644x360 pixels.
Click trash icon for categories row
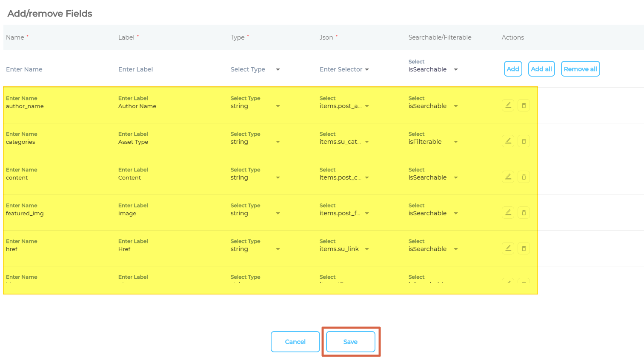point(524,141)
